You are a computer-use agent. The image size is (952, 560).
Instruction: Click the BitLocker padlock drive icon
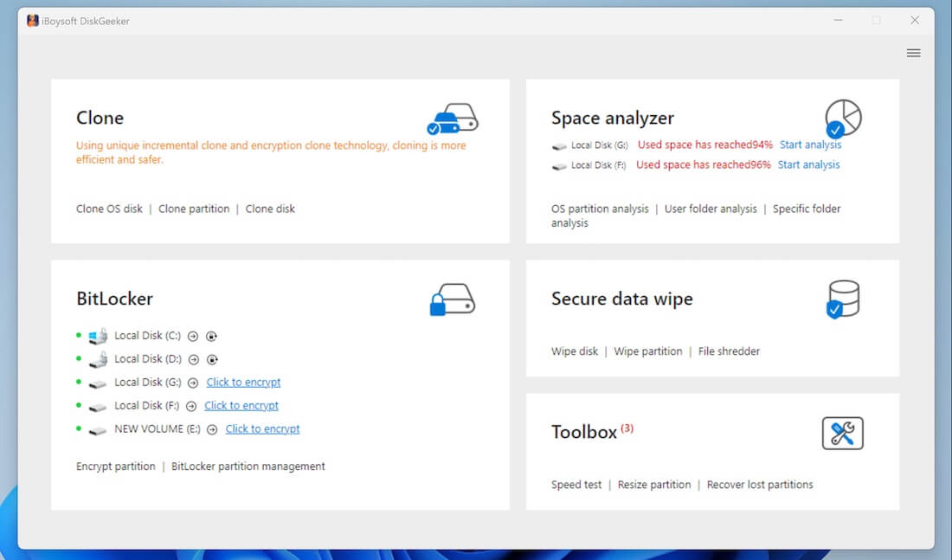tap(452, 299)
